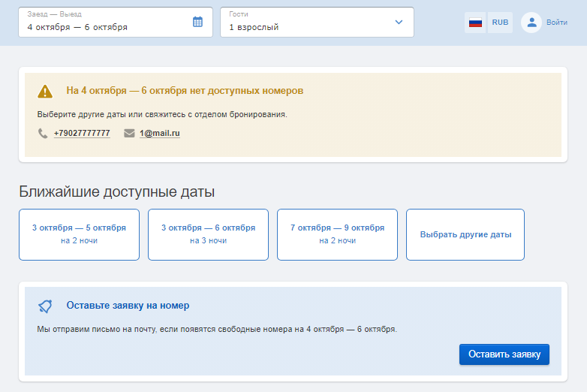This screenshot has height=392, width=587.
Task: Click the yellow warning triangle icon
Action: tap(45, 91)
